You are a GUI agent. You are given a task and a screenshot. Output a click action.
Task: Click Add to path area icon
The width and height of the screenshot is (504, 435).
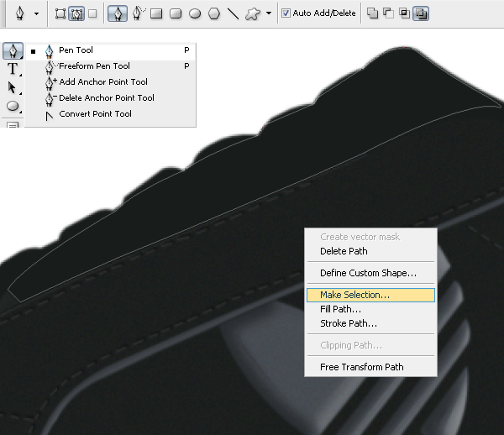pos(372,13)
